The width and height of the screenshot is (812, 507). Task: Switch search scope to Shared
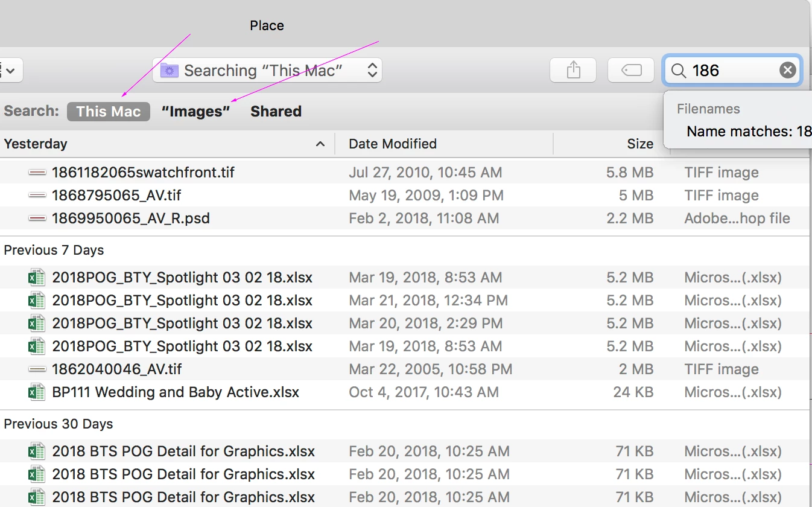click(276, 112)
